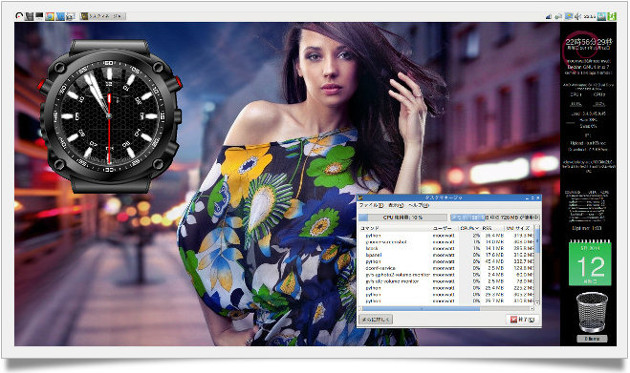Image resolution: width=630 pixels, height=373 pixels.
Task: Open the swirl start menu icon
Action: 19,16
